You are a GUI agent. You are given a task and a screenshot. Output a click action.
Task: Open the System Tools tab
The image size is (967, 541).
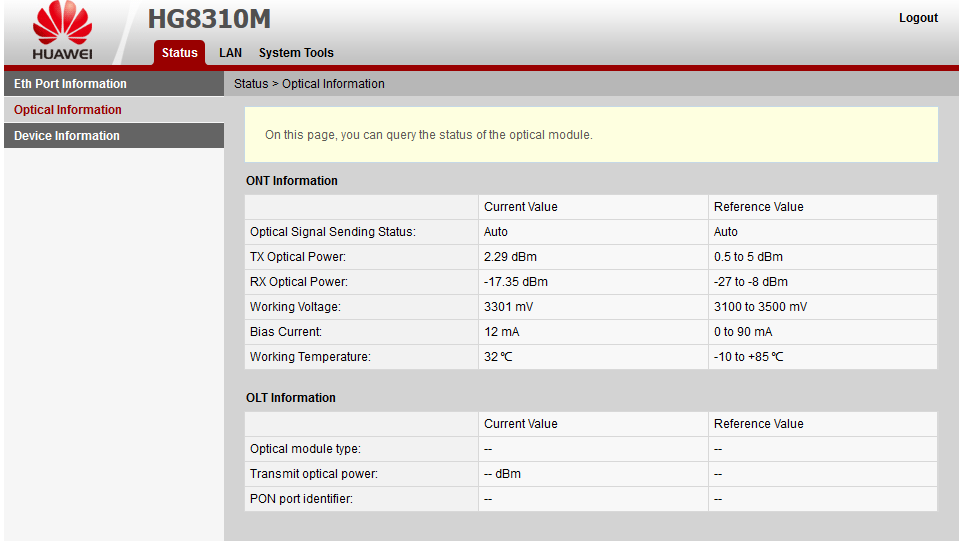pyautogui.click(x=296, y=53)
